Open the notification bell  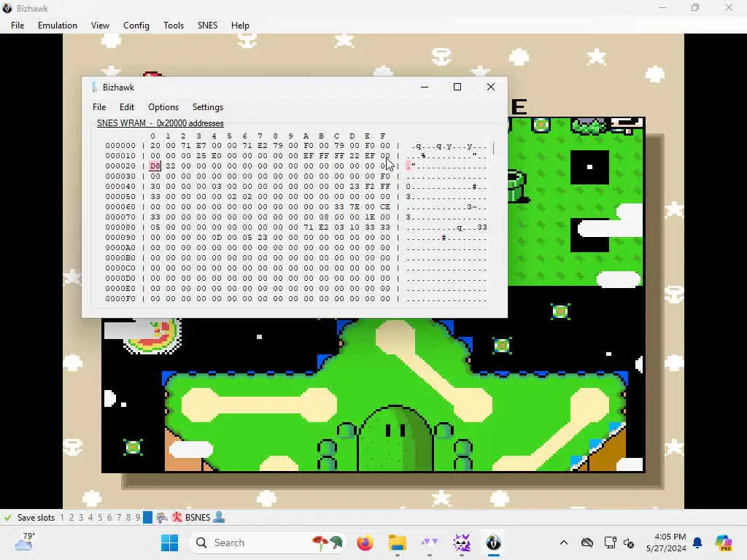pyautogui.click(x=697, y=542)
